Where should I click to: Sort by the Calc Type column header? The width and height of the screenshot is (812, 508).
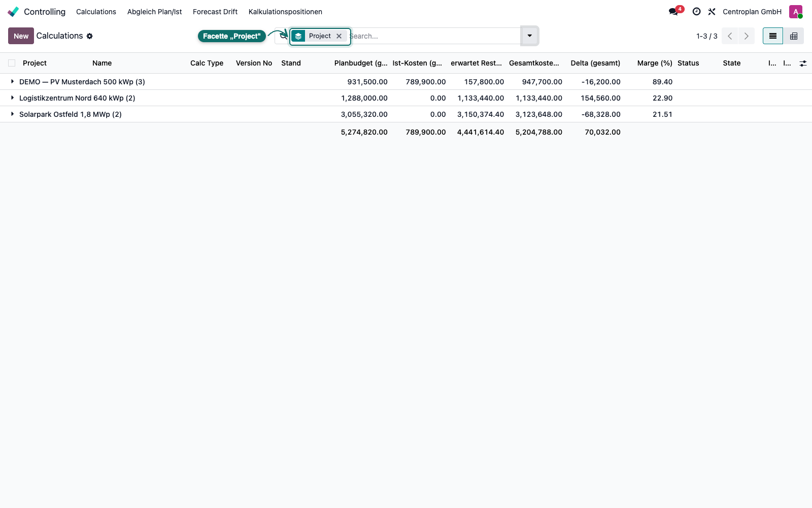pos(207,63)
